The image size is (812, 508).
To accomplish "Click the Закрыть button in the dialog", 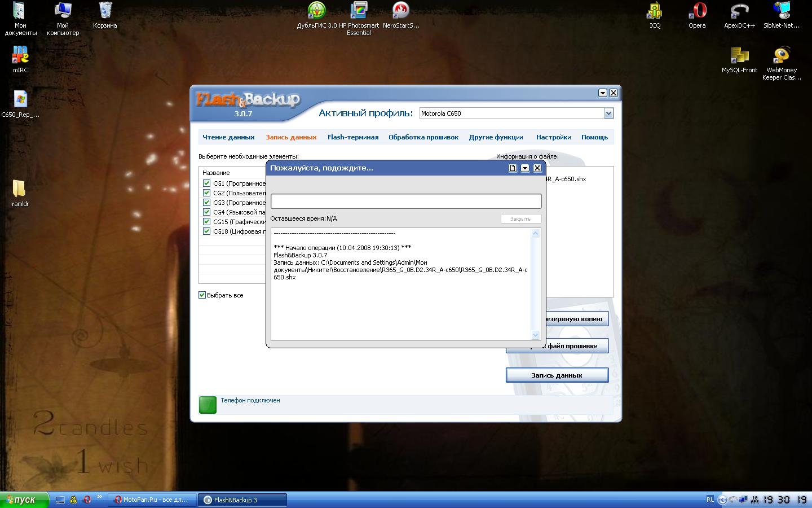I will [520, 219].
